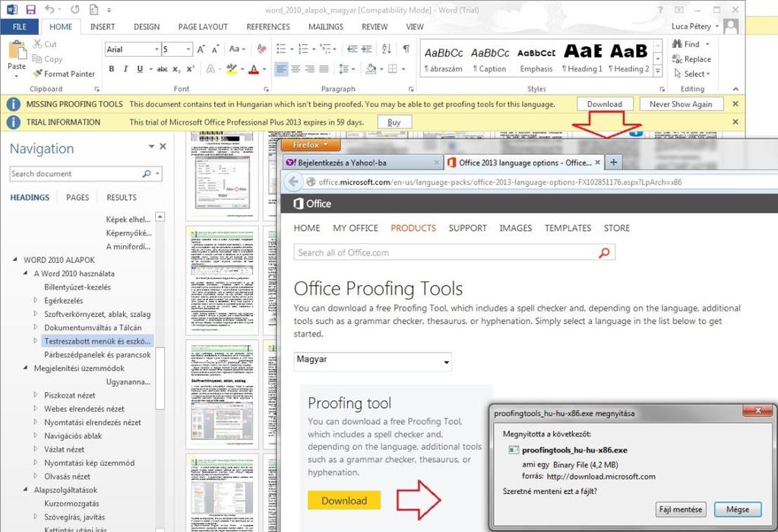
Task: Click the Cut scissors command
Action: pos(45,44)
